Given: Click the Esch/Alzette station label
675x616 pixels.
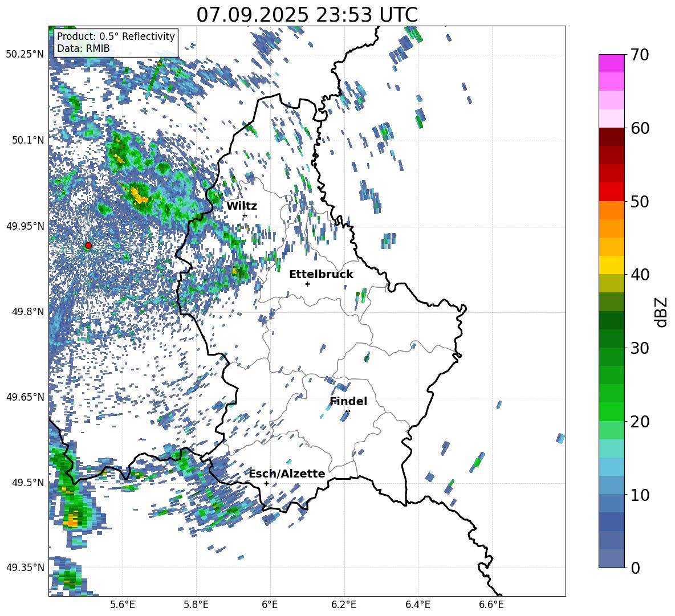Looking at the screenshot, I should pyautogui.click(x=287, y=474).
